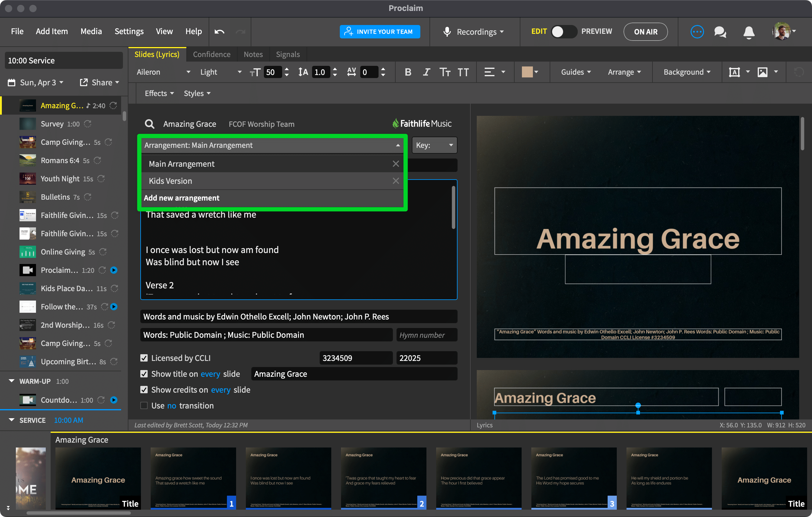The image size is (812, 517).
Task: Click the 'no' transition link
Action: tap(171, 405)
